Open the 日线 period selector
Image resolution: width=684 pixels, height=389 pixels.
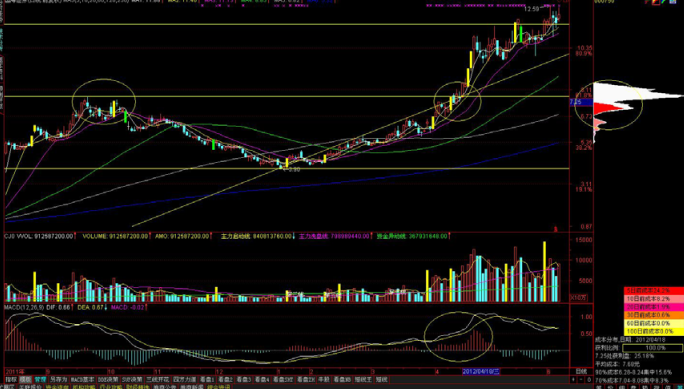581,372
